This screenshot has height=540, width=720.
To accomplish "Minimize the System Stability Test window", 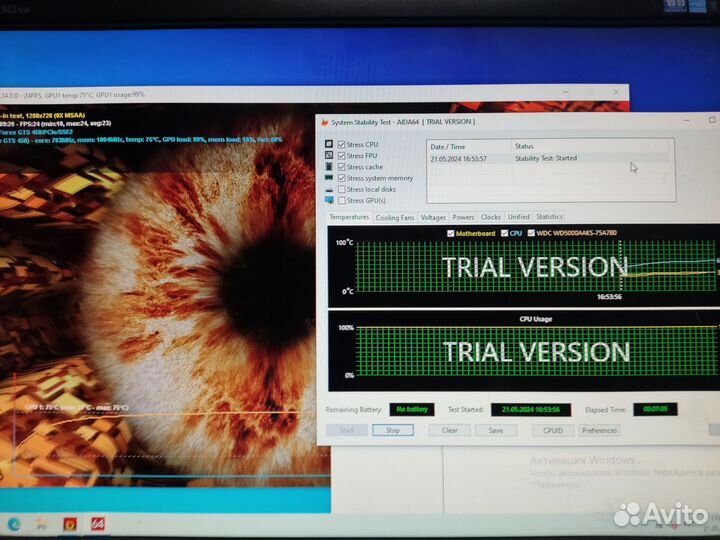I will pyautogui.click(x=686, y=120).
